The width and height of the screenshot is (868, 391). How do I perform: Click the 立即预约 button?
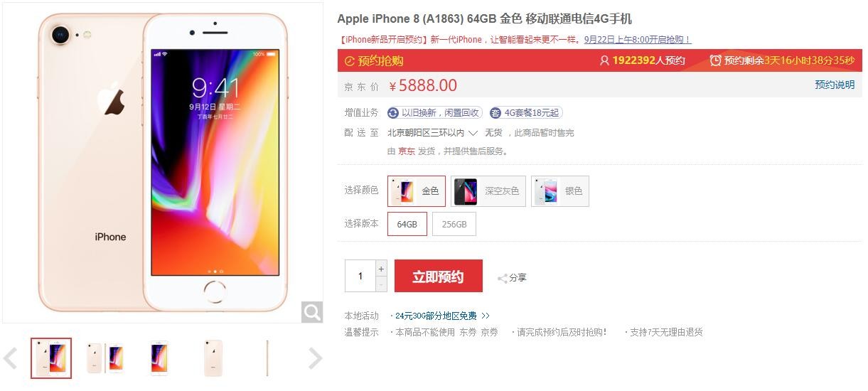[x=439, y=276]
